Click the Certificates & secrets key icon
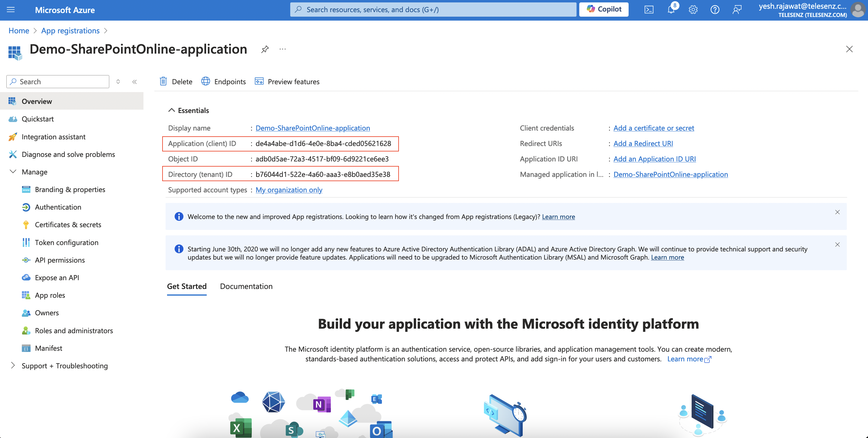The image size is (868, 438). coord(26,224)
